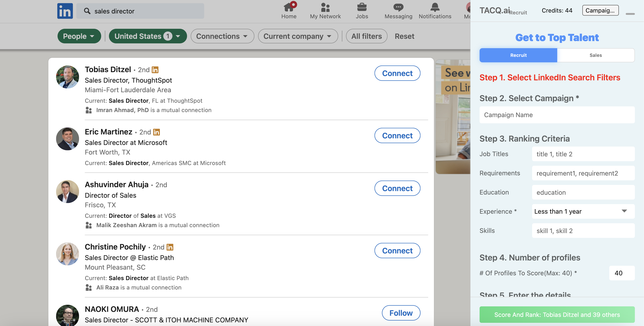Open Tobias Ditzel's profile photo
Screen dimensions: 644x326
pos(68,77)
